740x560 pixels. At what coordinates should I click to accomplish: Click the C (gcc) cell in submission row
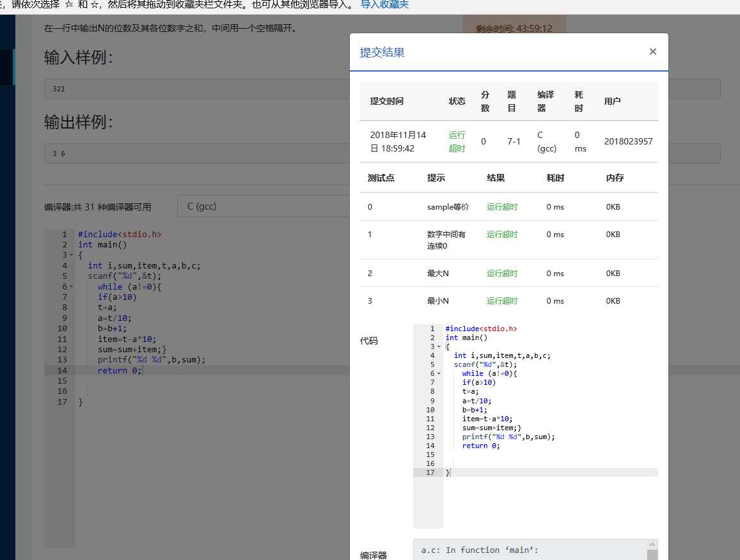click(546, 141)
